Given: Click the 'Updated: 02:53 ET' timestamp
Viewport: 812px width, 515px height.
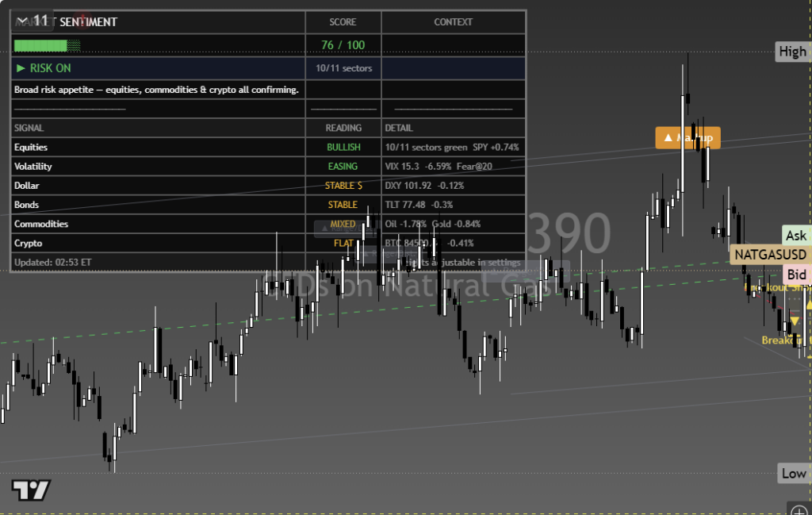Looking at the screenshot, I should (x=53, y=262).
